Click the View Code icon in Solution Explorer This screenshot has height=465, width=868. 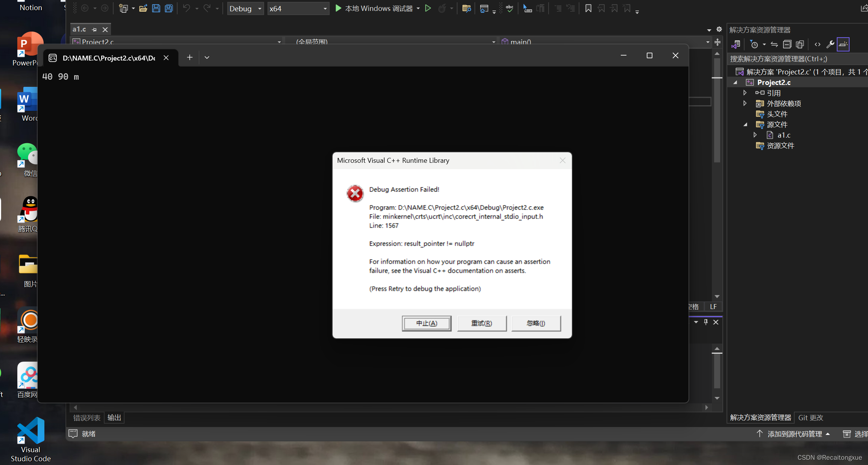[818, 44]
